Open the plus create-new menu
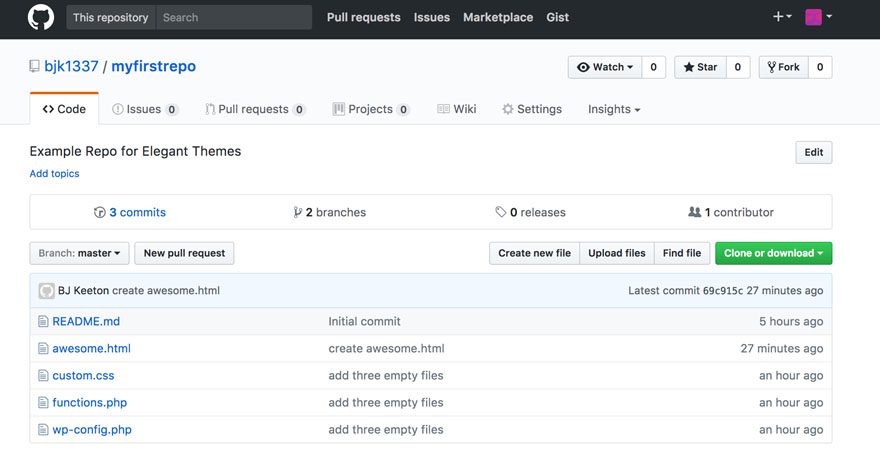This screenshot has width=880, height=450. pos(781,17)
